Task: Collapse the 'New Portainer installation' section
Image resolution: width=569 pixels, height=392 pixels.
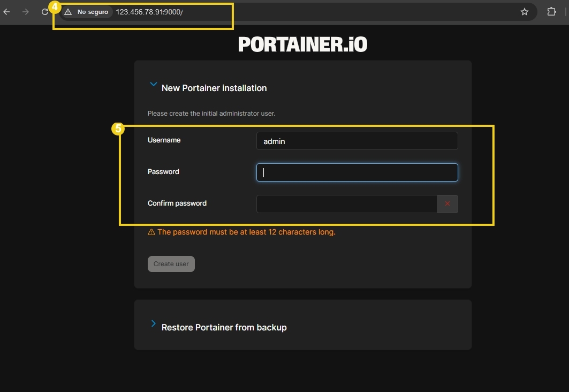Action: click(214, 88)
